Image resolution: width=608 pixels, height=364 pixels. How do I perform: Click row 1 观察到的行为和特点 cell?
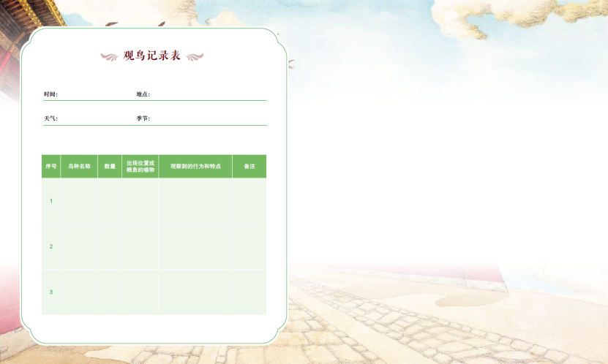pyautogui.click(x=195, y=201)
